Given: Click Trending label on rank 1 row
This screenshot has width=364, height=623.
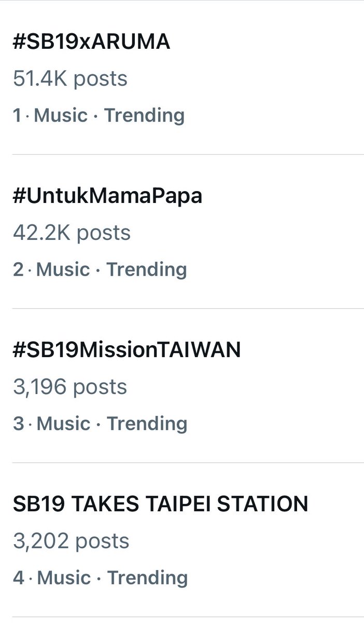Looking at the screenshot, I should (144, 116).
